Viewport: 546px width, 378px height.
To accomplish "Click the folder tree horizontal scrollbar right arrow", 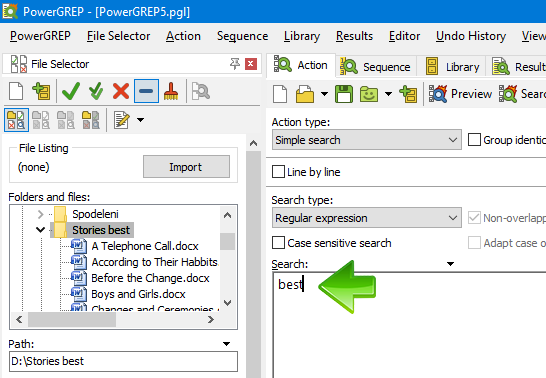I will [x=211, y=319].
